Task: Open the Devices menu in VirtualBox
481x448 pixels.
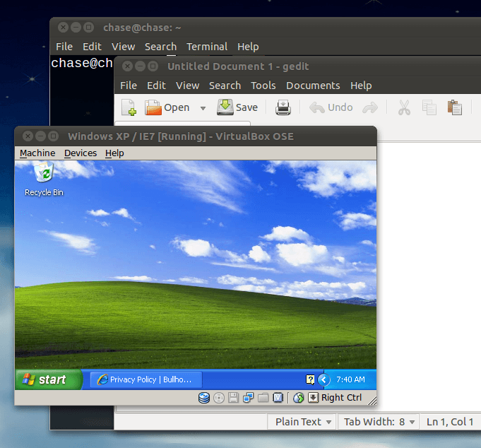Action: [x=81, y=153]
